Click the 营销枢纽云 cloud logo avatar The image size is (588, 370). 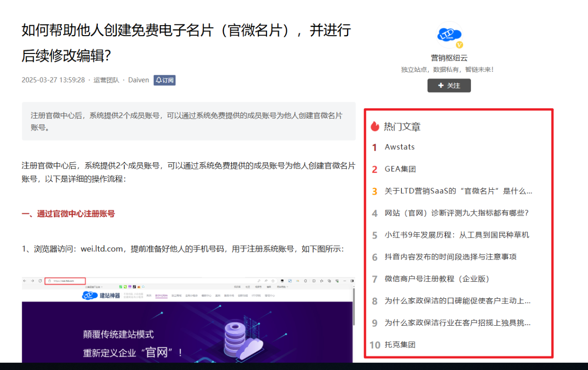449,35
